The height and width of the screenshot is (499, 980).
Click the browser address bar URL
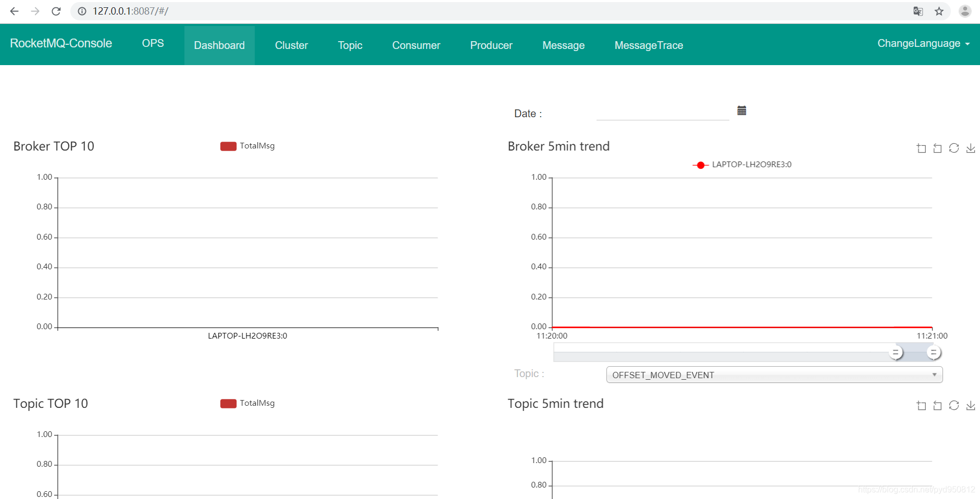[130, 11]
